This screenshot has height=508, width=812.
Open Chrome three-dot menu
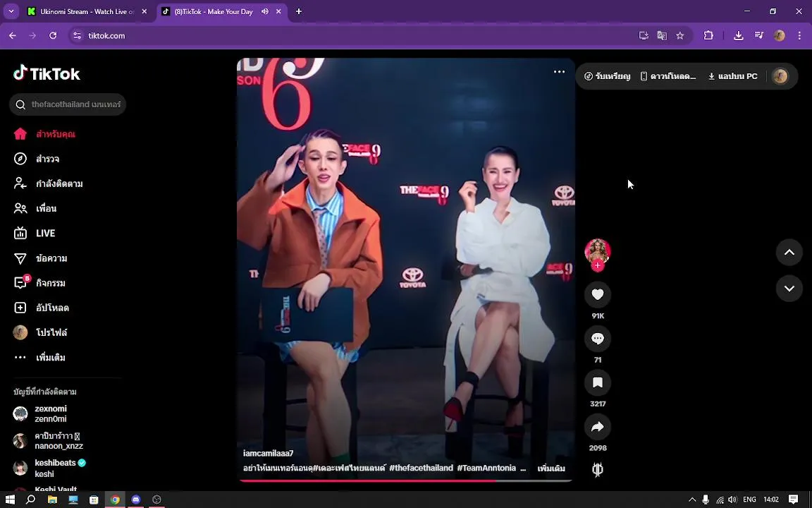[x=799, y=36]
